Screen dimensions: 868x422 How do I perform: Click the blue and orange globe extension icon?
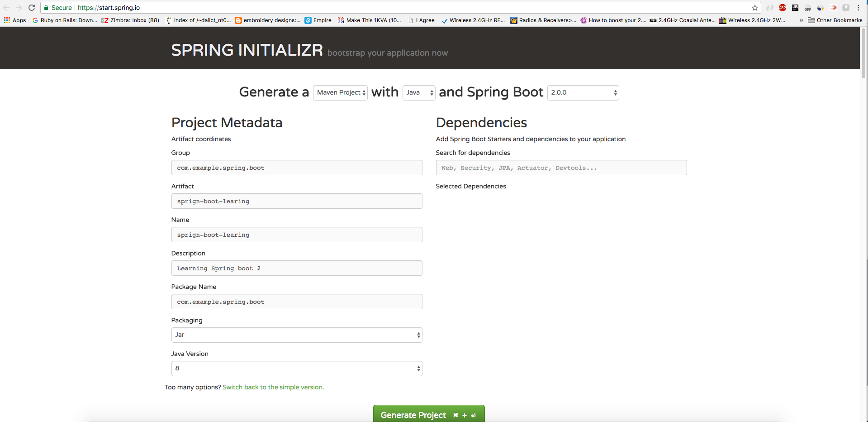point(821,8)
